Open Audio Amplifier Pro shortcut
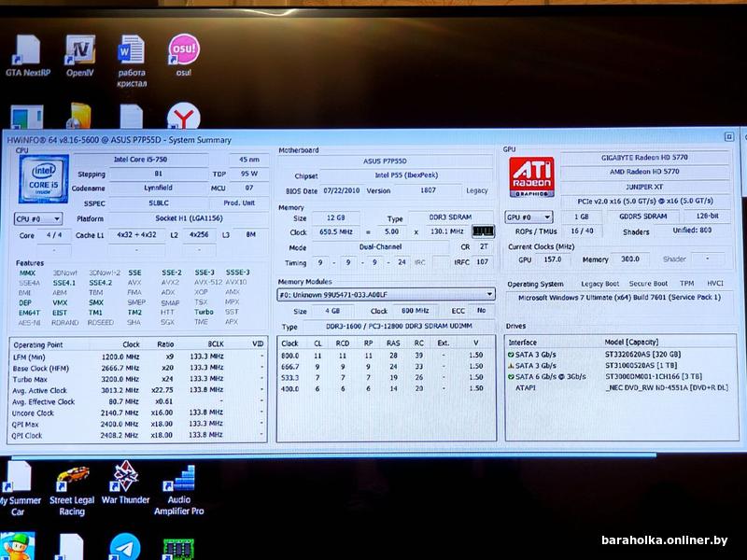 click(177, 478)
